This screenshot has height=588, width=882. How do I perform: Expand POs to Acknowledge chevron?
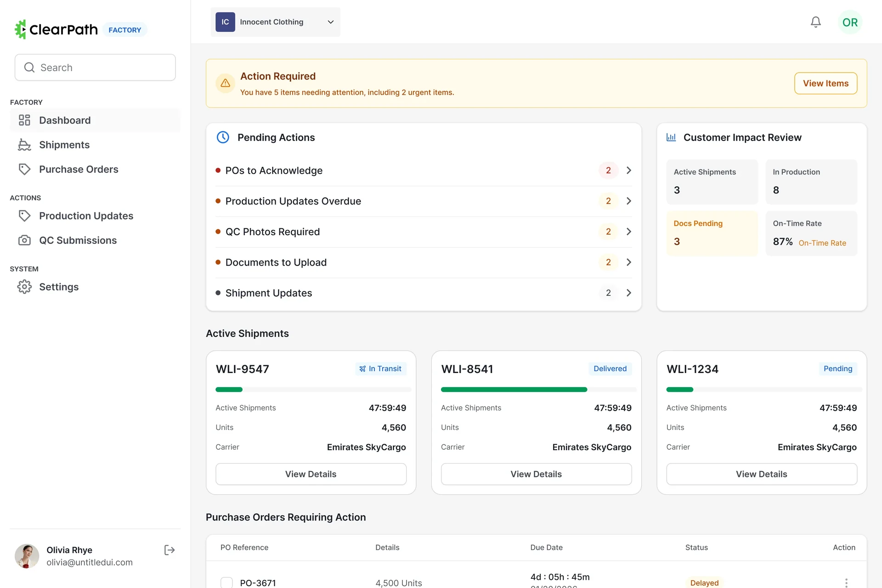click(x=629, y=170)
